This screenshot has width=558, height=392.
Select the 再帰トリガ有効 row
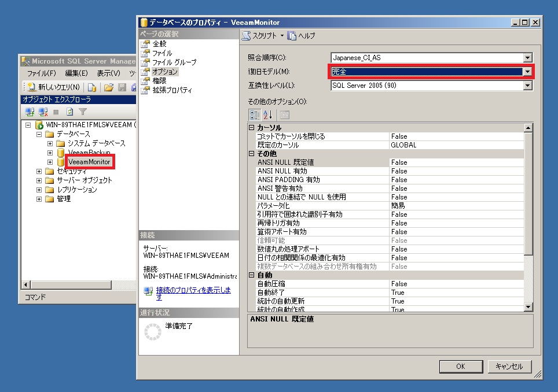(x=390, y=223)
